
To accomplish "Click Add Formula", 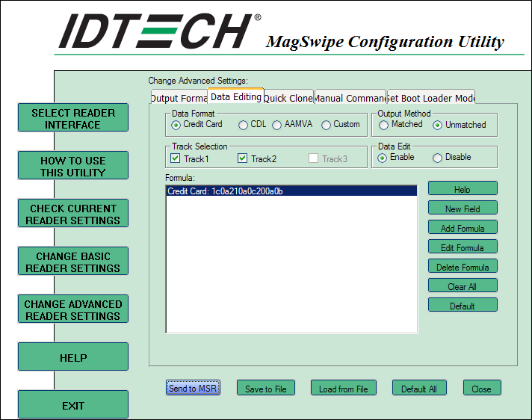I will click(x=463, y=227).
